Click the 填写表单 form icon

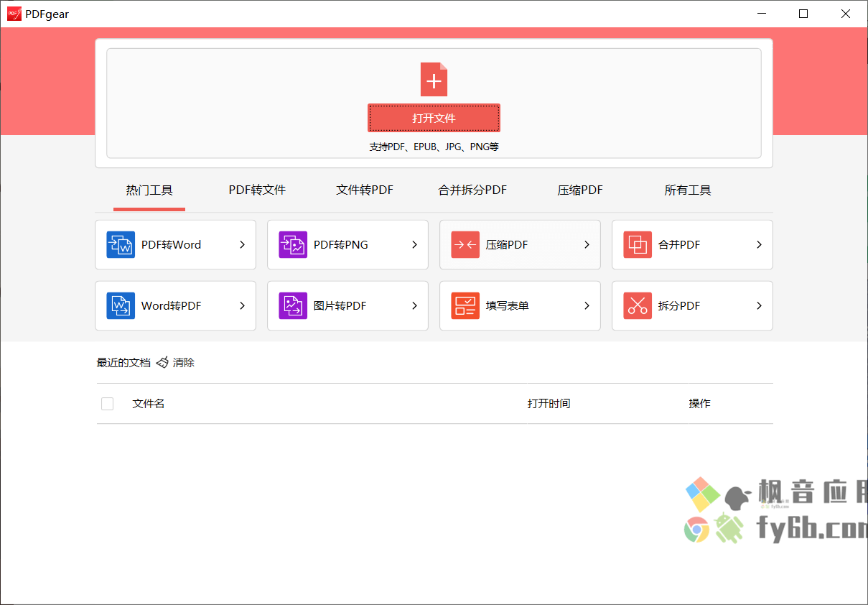pyautogui.click(x=465, y=306)
